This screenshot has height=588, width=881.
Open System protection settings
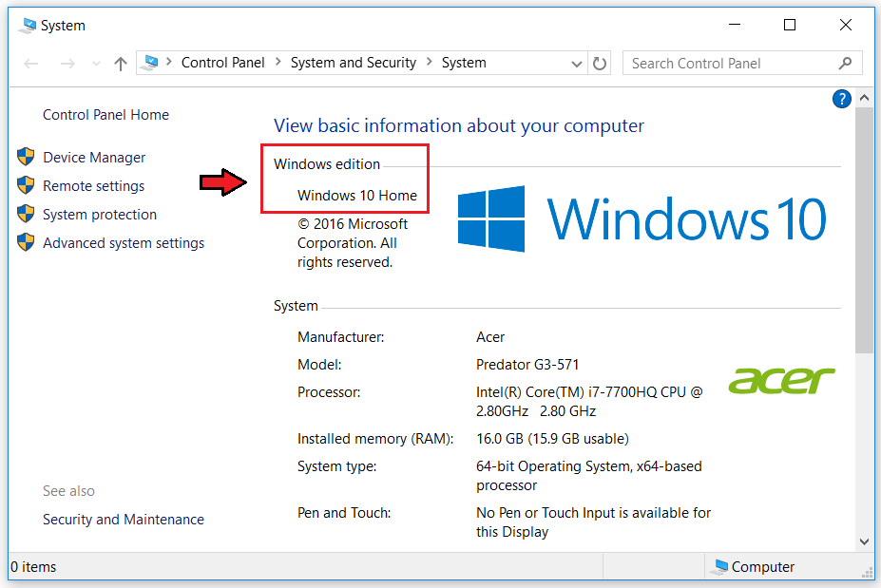tap(99, 214)
